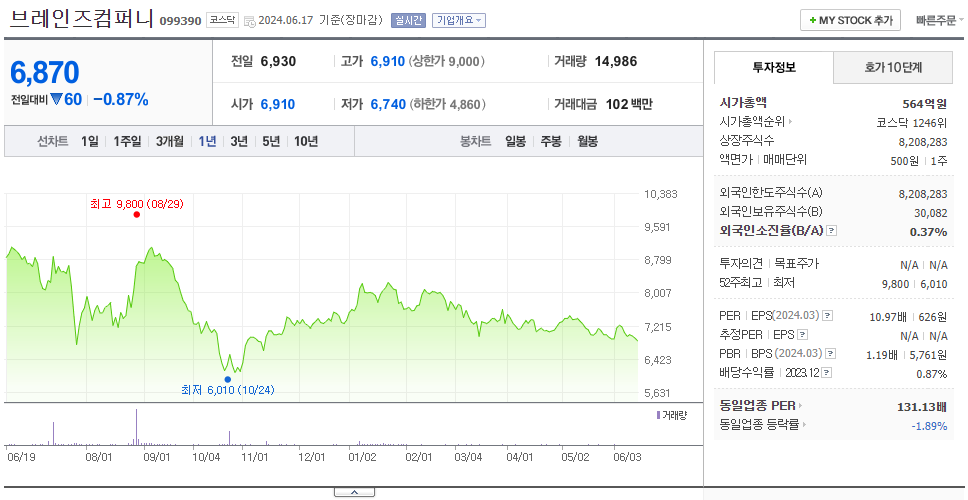Click the 거래량 value 14,986
The height and width of the screenshot is (500, 968).
coord(616,62)
